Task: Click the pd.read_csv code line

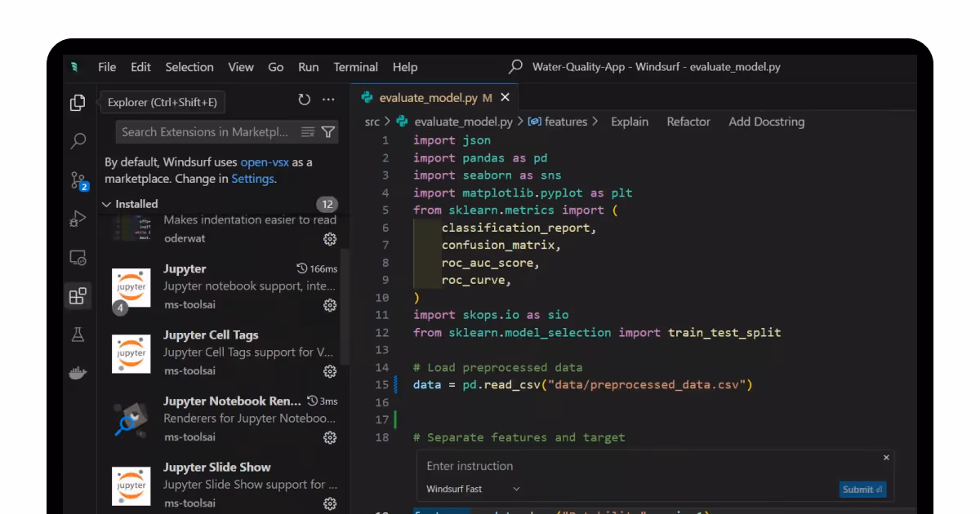Action: coord(582,384)
